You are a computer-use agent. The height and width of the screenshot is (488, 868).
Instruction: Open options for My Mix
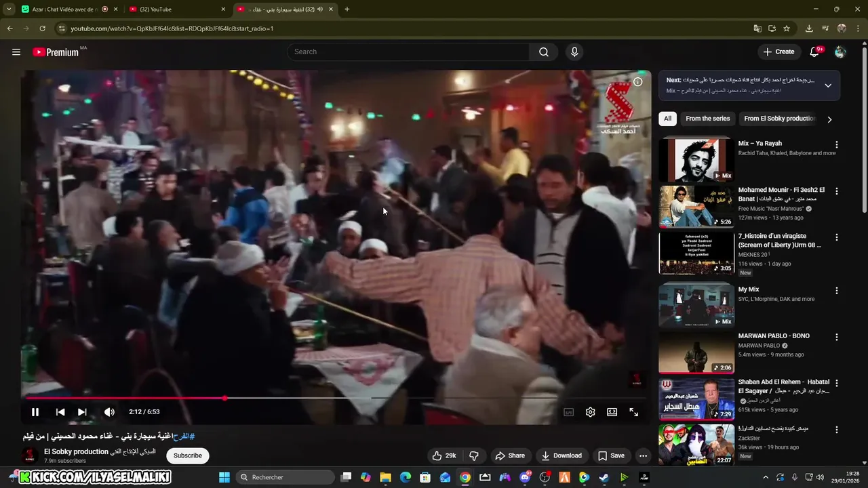point(837,290)
